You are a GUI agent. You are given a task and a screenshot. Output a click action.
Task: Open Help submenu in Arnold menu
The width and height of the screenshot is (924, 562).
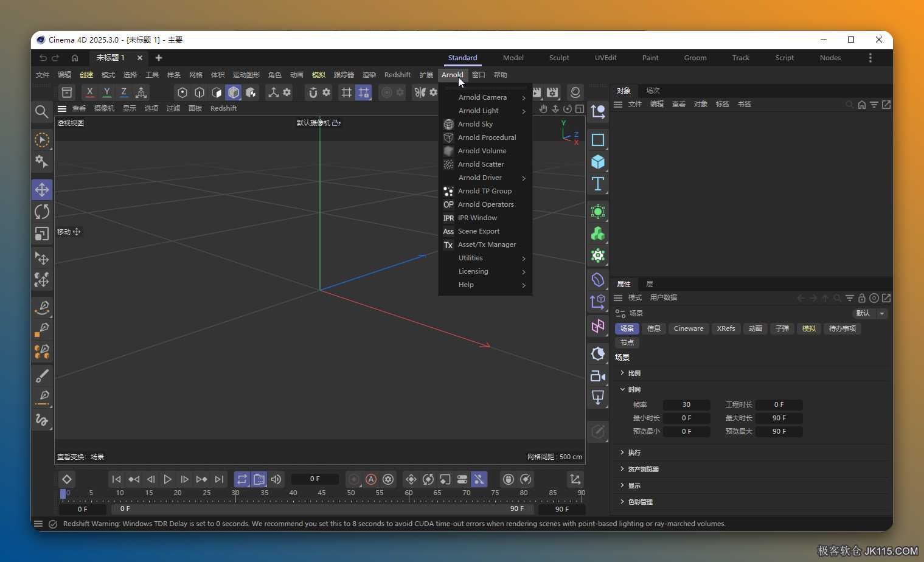coord(485,285)
